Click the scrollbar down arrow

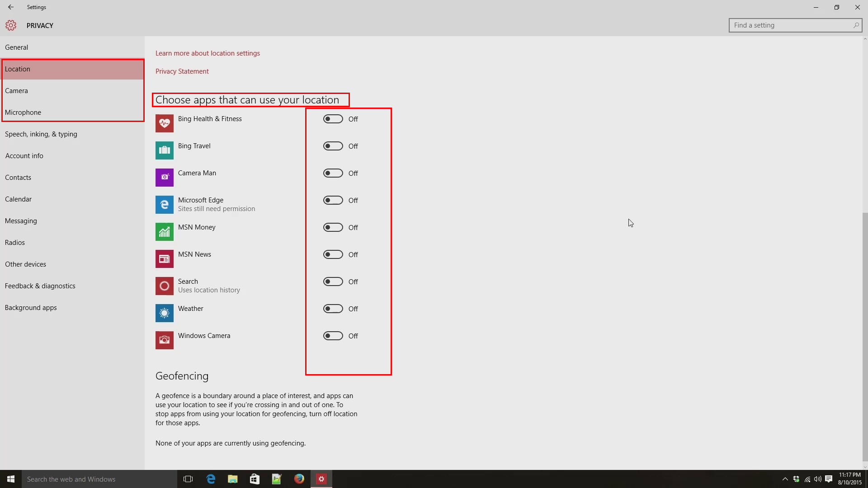pyautogui.click(x=865, y=467)
